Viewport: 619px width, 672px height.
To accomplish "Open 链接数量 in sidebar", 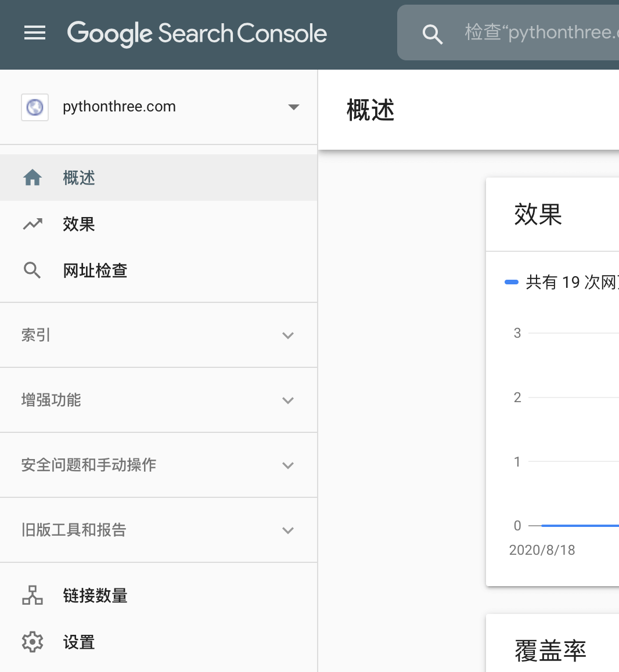I will (159, 595).
